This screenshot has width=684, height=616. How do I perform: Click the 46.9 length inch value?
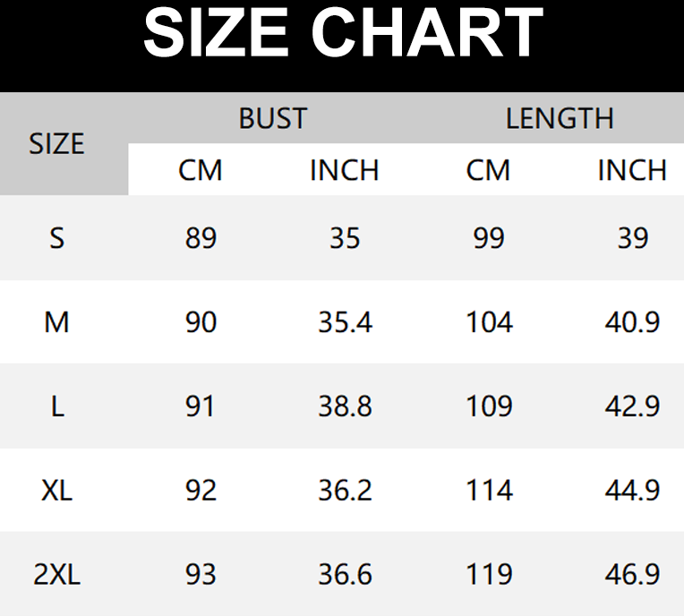coord(632,575)
